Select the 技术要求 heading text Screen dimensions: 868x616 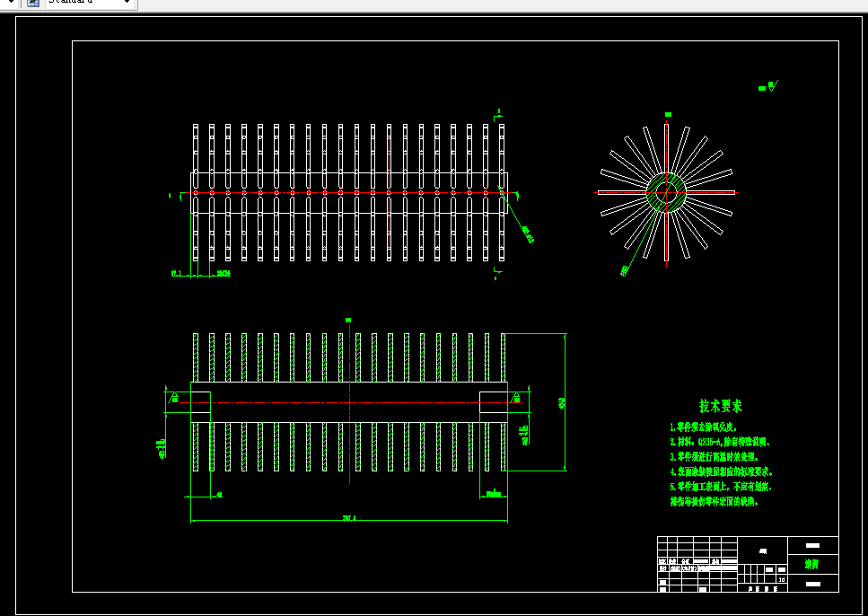tap(720, 406)
